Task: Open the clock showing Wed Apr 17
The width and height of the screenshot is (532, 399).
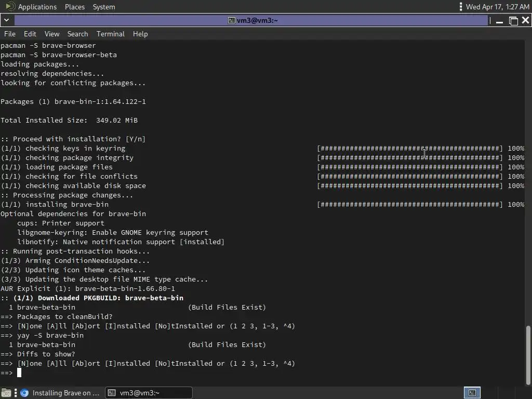Action: pos(497,7)
